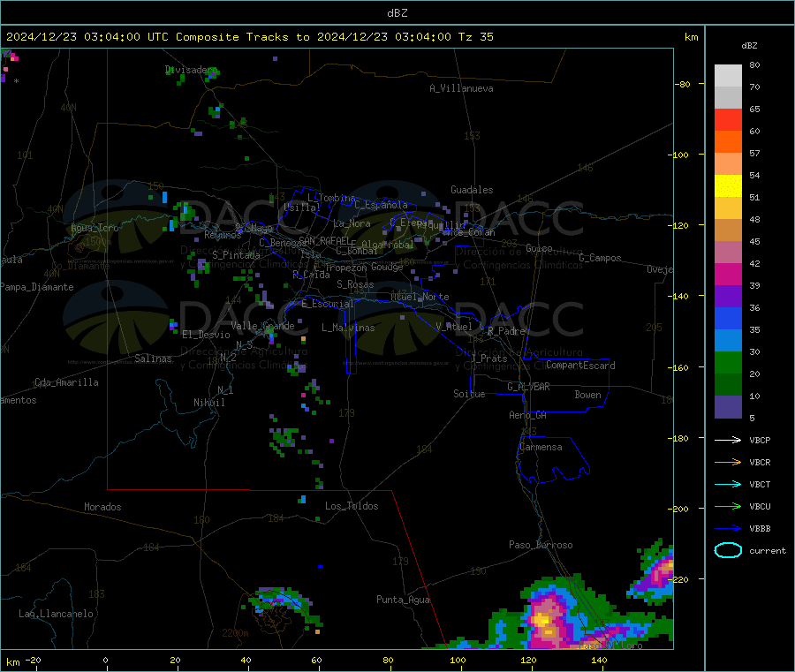
Task: Click the 'Agua_Toro' map label
Action: pyautogui.click(x=95, y=228)
